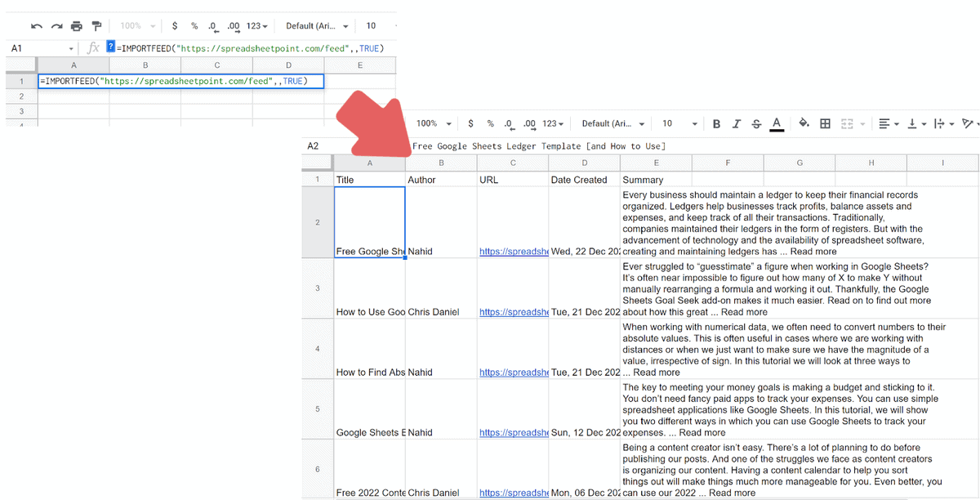
Task: Click the Borders icon in the lower sheet toolbar
Action: click(825, 123)
